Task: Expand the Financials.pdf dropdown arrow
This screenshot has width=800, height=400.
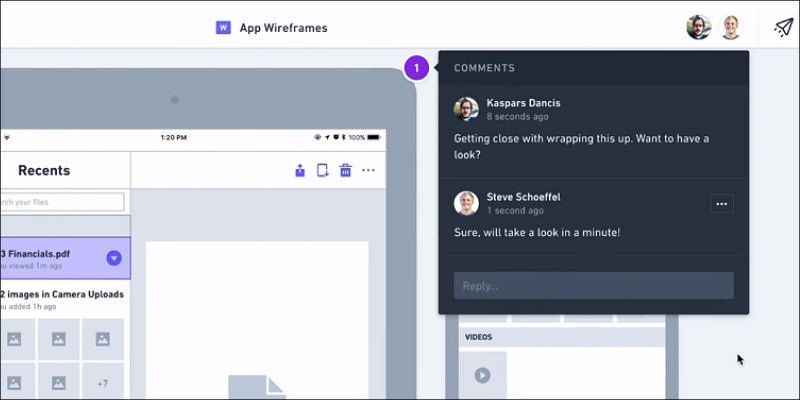Action: 114,258
